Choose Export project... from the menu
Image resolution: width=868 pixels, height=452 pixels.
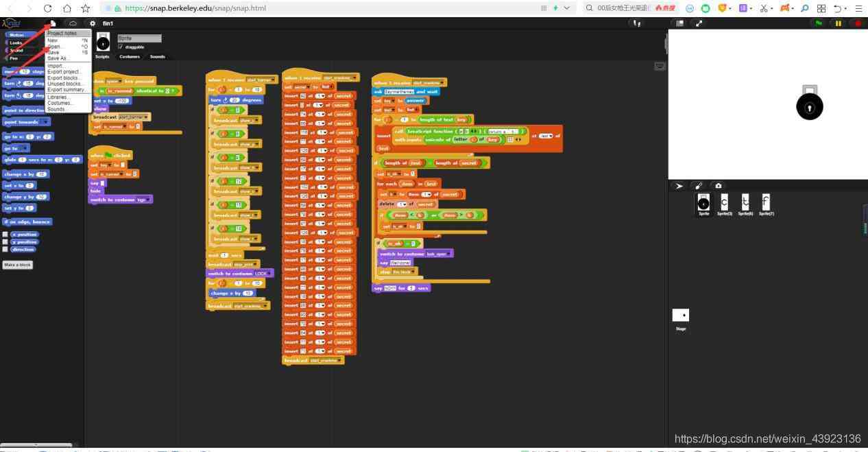point(64,71)
